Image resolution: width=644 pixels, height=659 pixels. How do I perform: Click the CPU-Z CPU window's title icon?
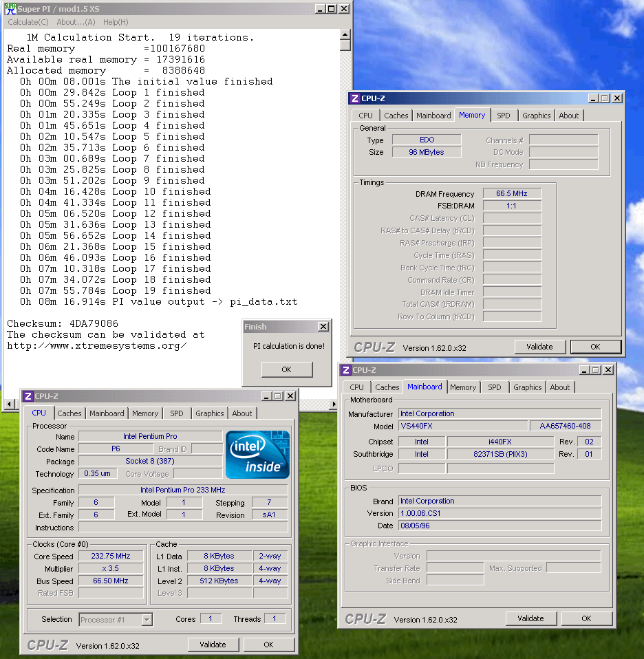(28, 396)
